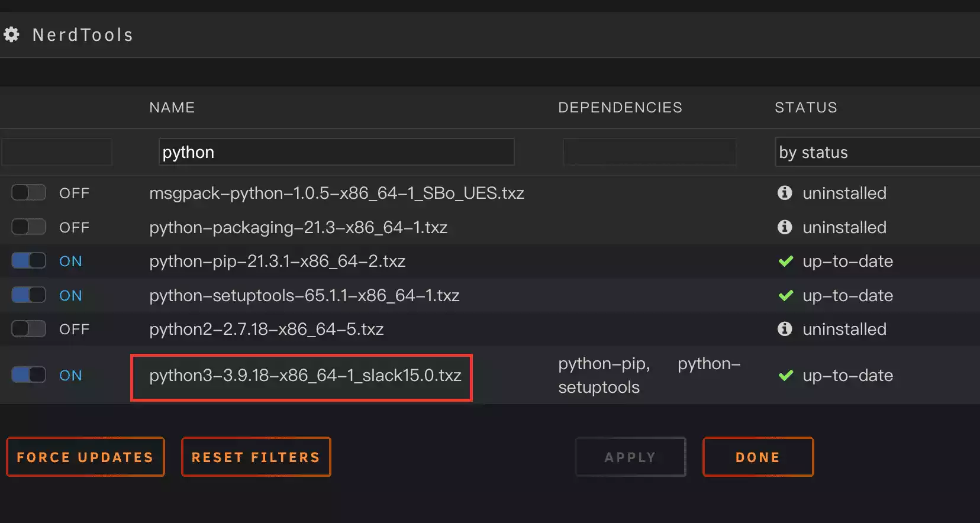The image size is (980, 523).
Task: Disable the python-pip package toggle
Action: pyautogui.click(x=28, y=261)
